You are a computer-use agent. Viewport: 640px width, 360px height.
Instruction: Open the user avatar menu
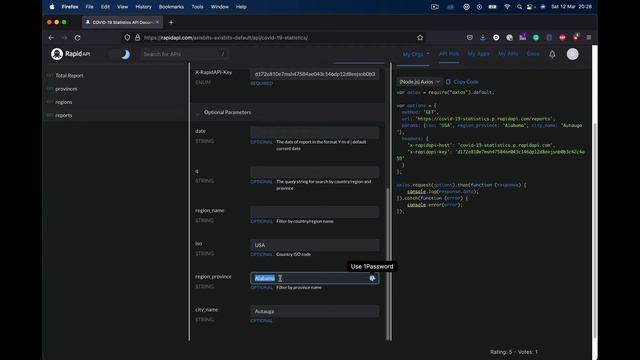pos(572,54)
